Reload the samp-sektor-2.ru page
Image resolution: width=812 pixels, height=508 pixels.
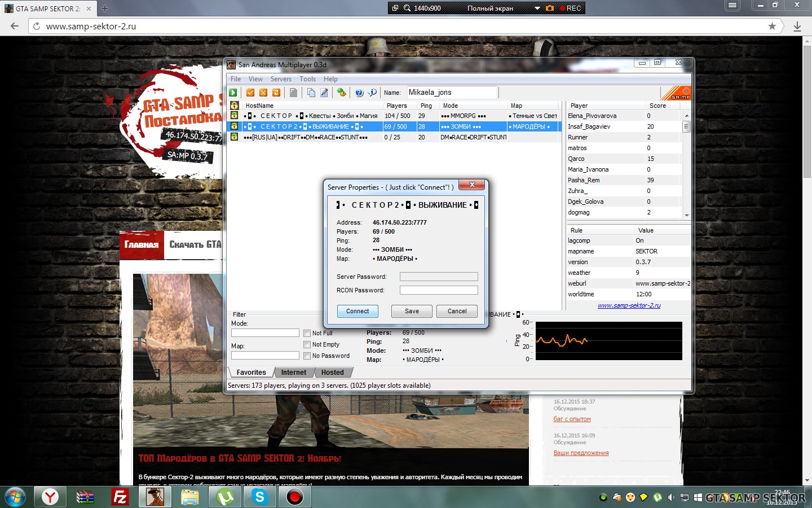point(37,26)
